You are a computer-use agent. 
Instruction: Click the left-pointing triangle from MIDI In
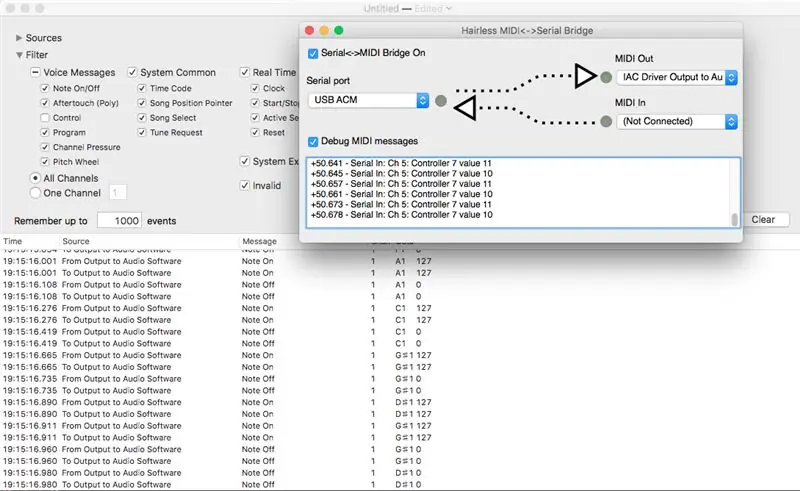(465, 108)
